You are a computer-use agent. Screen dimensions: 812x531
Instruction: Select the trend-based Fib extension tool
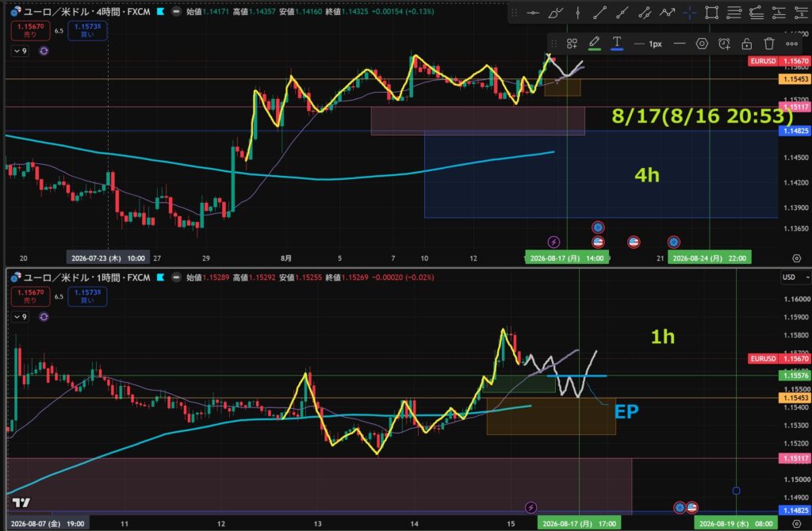[x=756, y=13]
